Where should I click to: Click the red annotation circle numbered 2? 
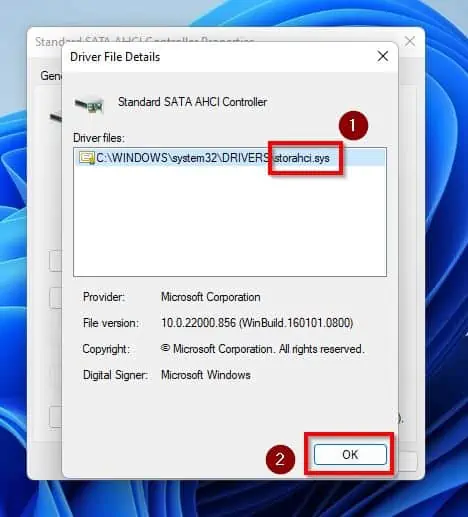280,460
